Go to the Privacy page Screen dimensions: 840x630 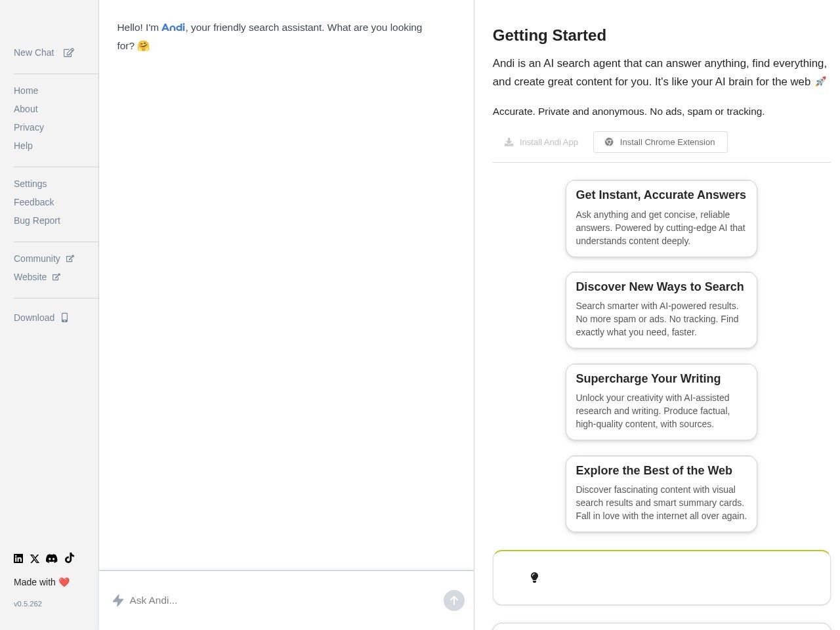(29, 127)
